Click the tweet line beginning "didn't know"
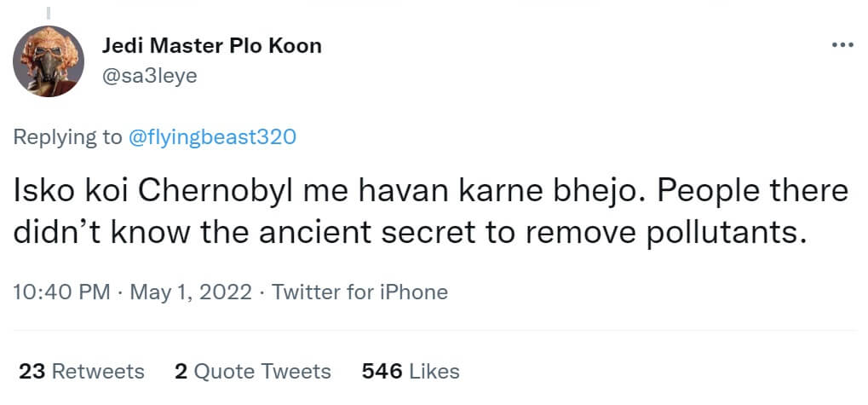Image resolution: width=868 pixels, height=405 pixels. click(409, 233)
